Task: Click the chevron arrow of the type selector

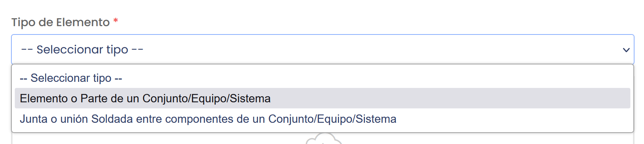Action: pos(626,50)
